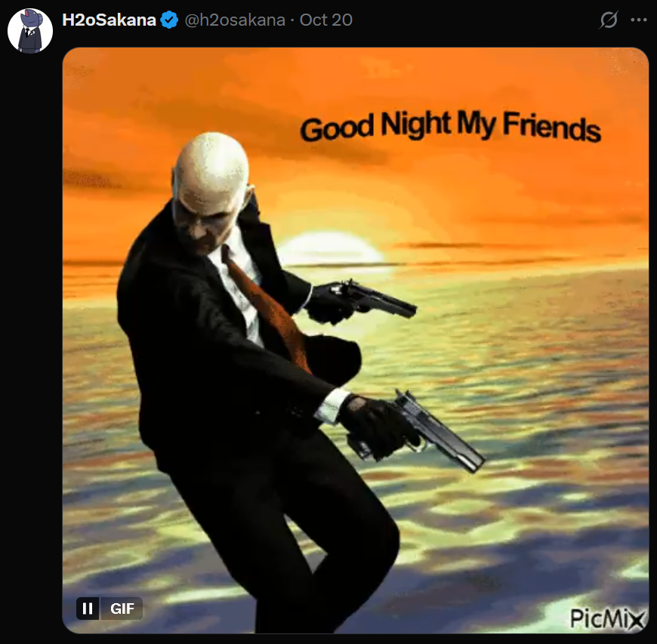Click the Good Night My Friends text
657x644 pixels.
(x=450, y=126)
